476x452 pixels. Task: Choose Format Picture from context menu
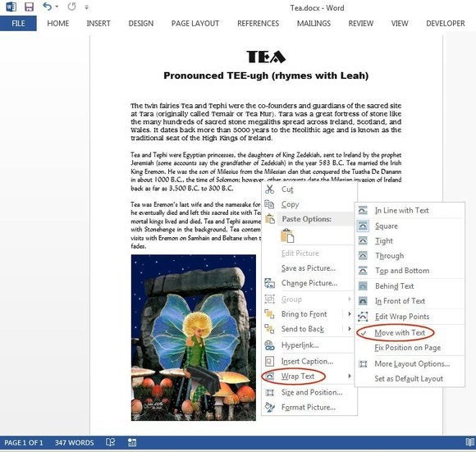(308, 407)
